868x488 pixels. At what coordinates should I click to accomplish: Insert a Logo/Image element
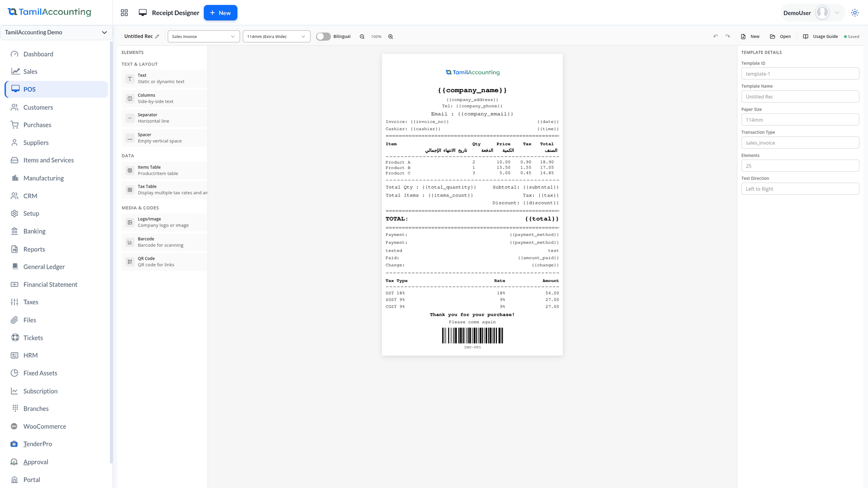(x=165, y=222)
